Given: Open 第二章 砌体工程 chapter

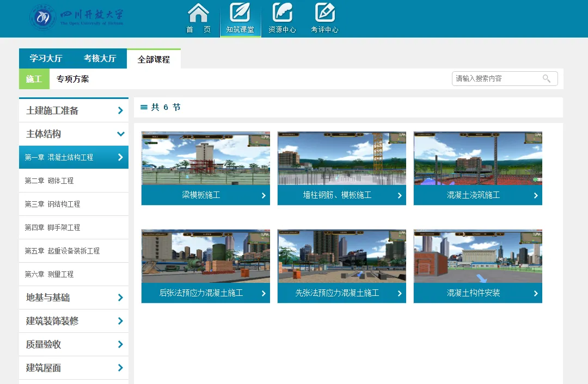Looking at the screenshot, I should (49, 181).
